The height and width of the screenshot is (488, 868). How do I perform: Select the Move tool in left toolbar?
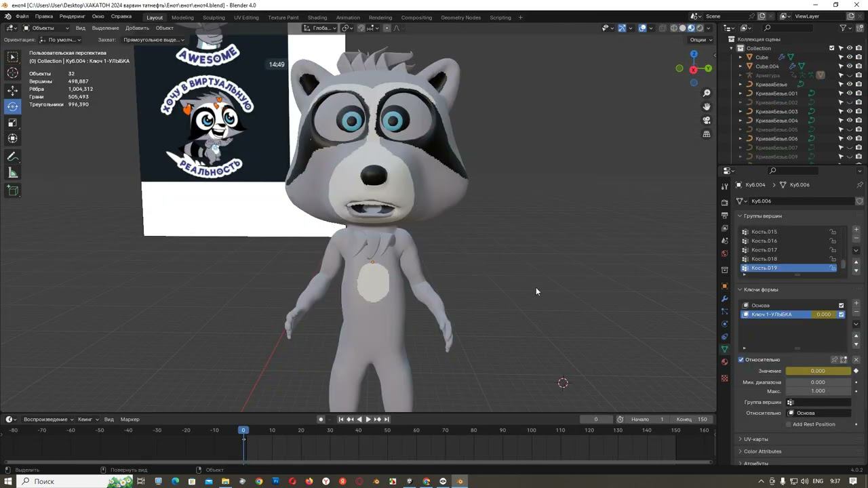(12, 90)
